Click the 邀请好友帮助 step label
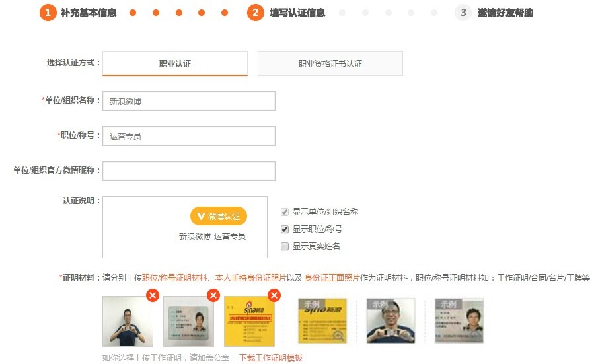This screenshot has width=596, height=364. click(505, 13)
